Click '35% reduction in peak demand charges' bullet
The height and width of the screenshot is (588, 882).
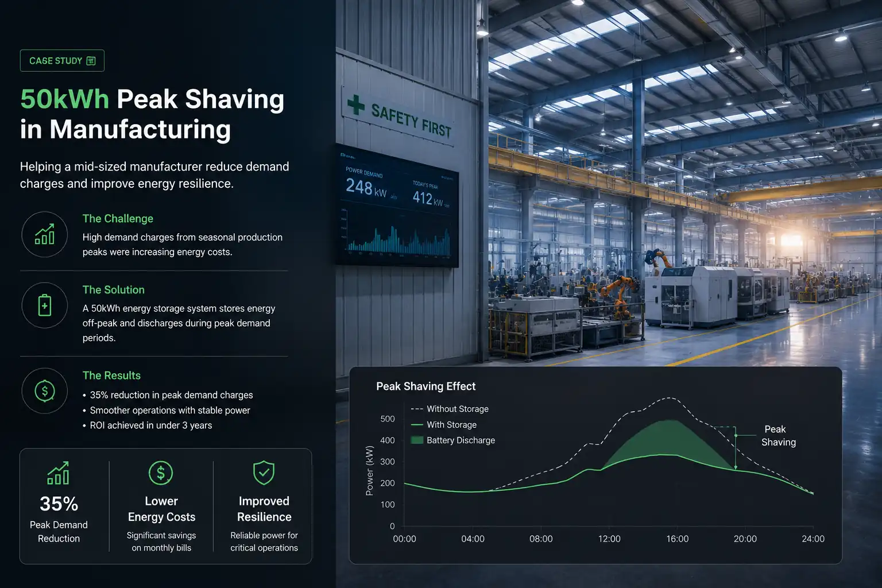171,395
